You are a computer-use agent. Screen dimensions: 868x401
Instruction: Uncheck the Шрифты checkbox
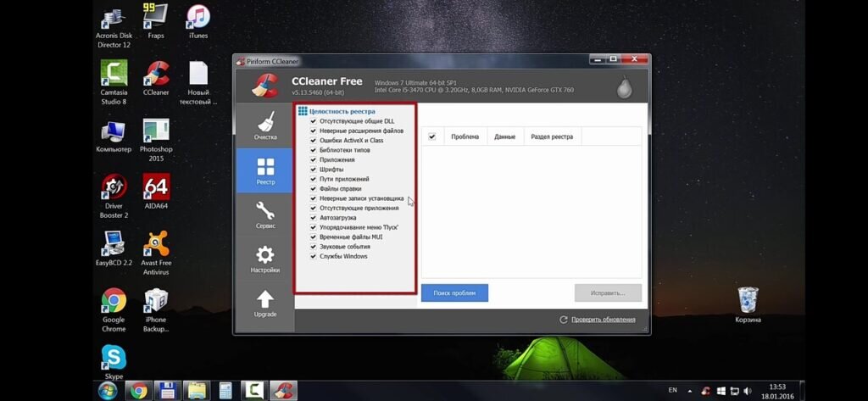click(314, 170)
